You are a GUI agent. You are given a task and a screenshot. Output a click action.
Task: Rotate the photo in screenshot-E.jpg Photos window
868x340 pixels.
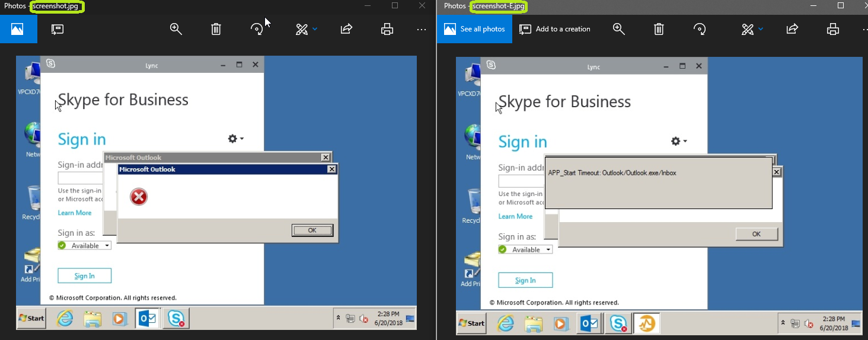coord(700,29)
